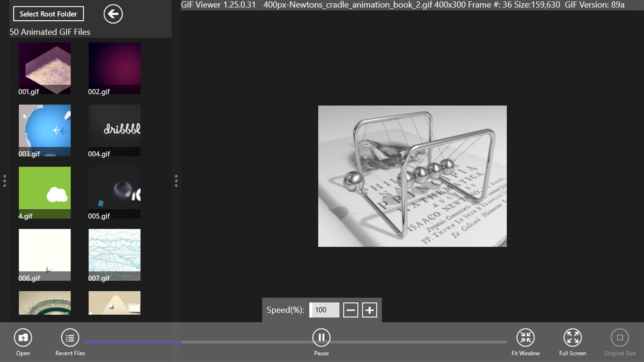Click the left edge panel grip dots

coord(5,181)
